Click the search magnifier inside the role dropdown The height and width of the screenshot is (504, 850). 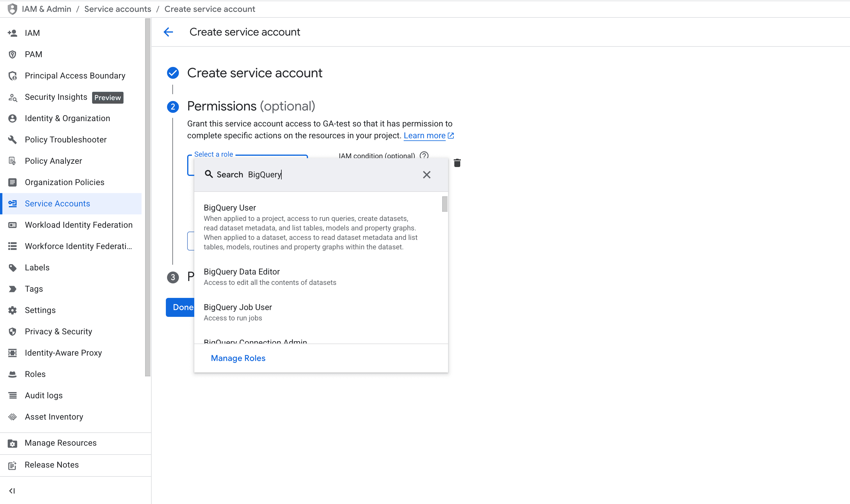pyautogui.click(x=209, y=174)
